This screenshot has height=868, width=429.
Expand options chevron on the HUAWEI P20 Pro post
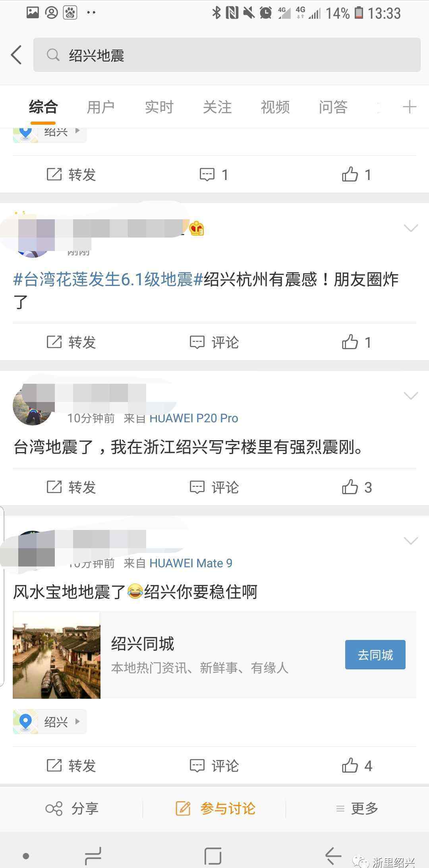point(411,396)
